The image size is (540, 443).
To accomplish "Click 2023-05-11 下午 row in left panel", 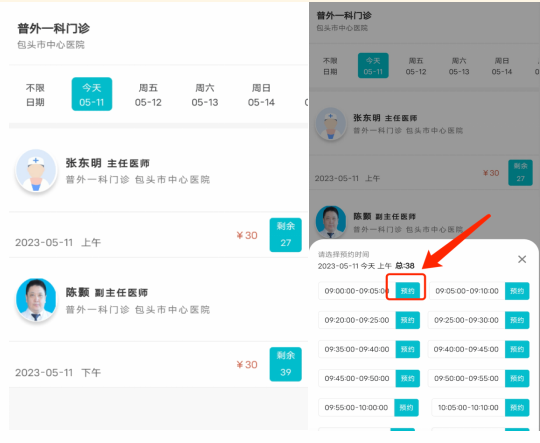I will coord(158,364).
